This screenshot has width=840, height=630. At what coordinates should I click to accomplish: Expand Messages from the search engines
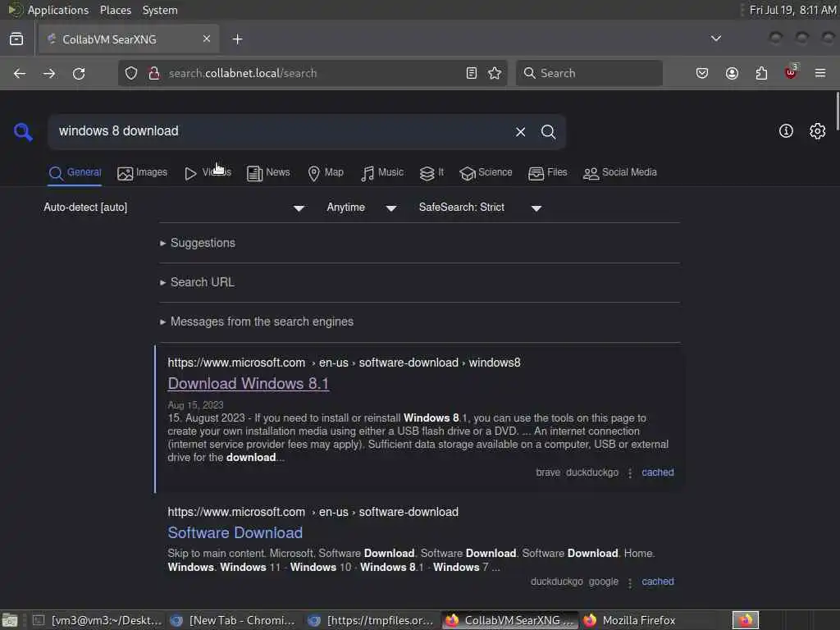(x=257, y=322)
